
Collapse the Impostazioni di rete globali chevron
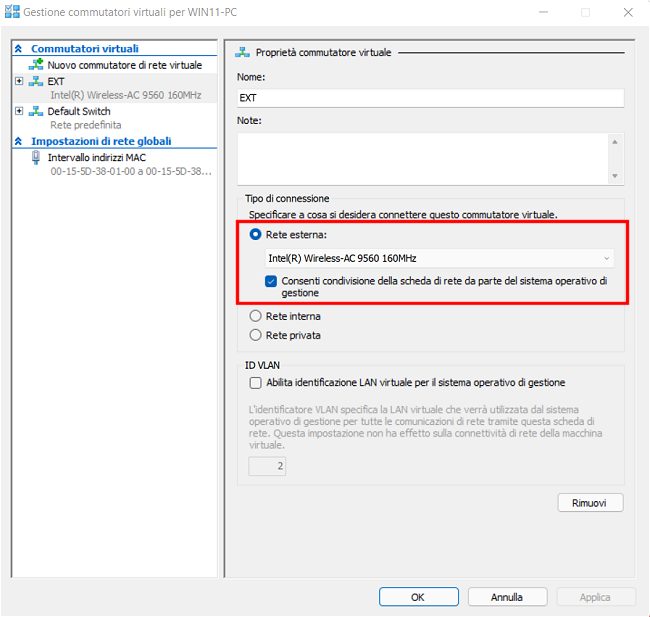(x=18, y=141)
